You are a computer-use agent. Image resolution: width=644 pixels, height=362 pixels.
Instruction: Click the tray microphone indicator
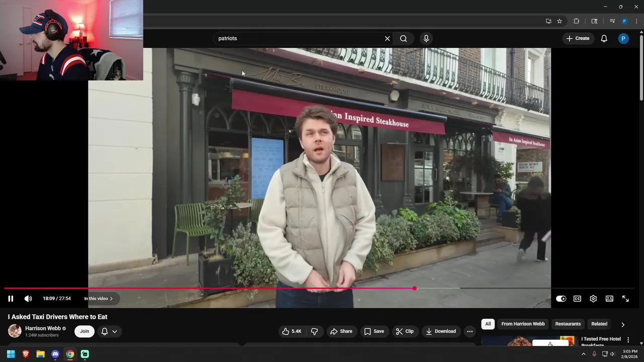(x=594, y=354)
